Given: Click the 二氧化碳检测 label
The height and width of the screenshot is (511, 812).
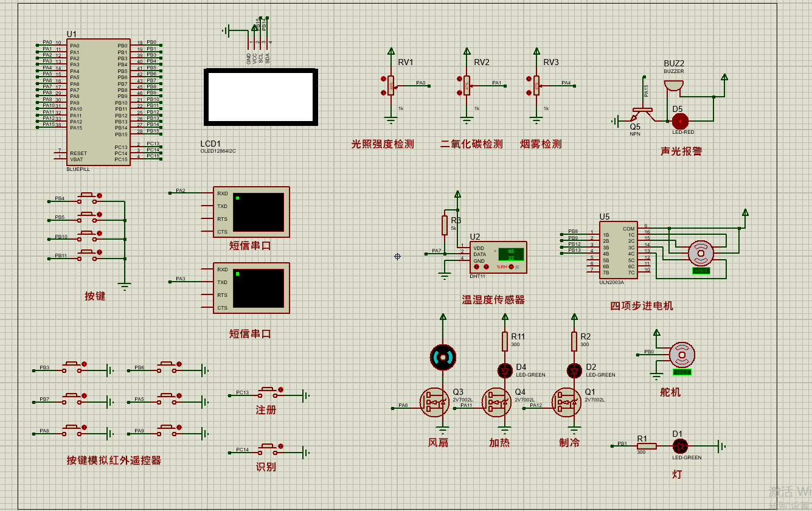Looking at the screenshot, I should pyautogui.click(x=472, y=144).
